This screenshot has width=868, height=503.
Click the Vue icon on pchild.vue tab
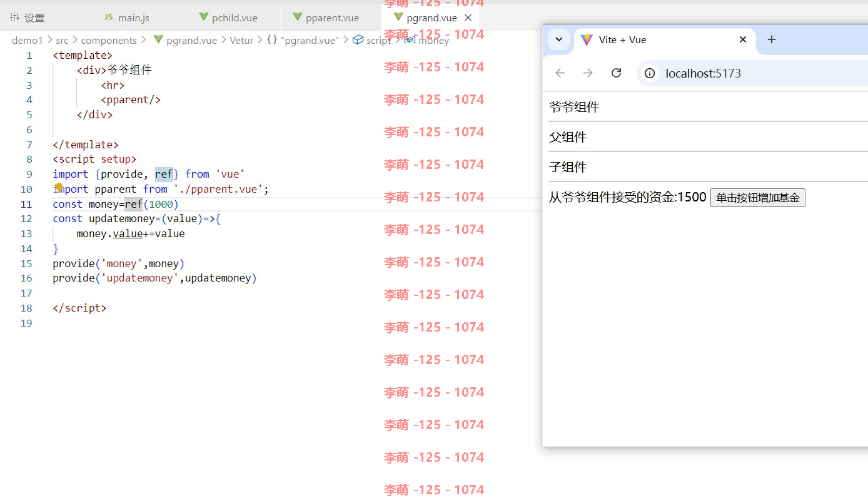click(x=203, y=18)
